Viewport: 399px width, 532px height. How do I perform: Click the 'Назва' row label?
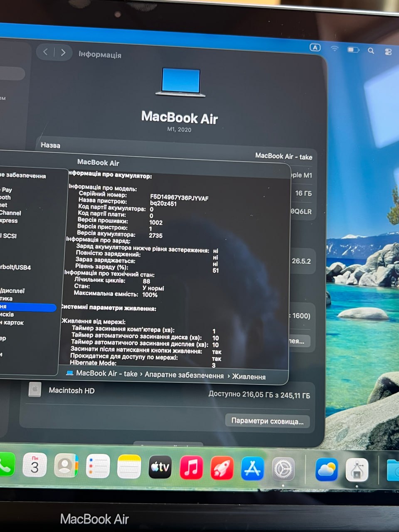click(50, 145)
